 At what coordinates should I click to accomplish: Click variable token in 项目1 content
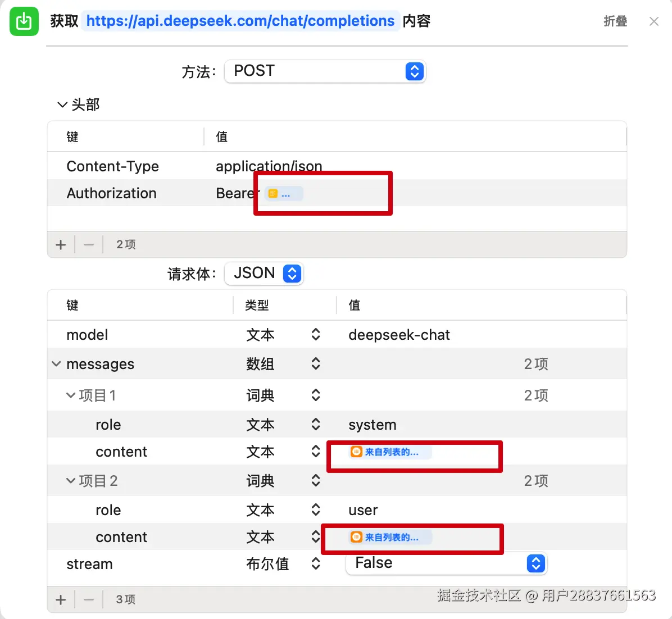389,452
